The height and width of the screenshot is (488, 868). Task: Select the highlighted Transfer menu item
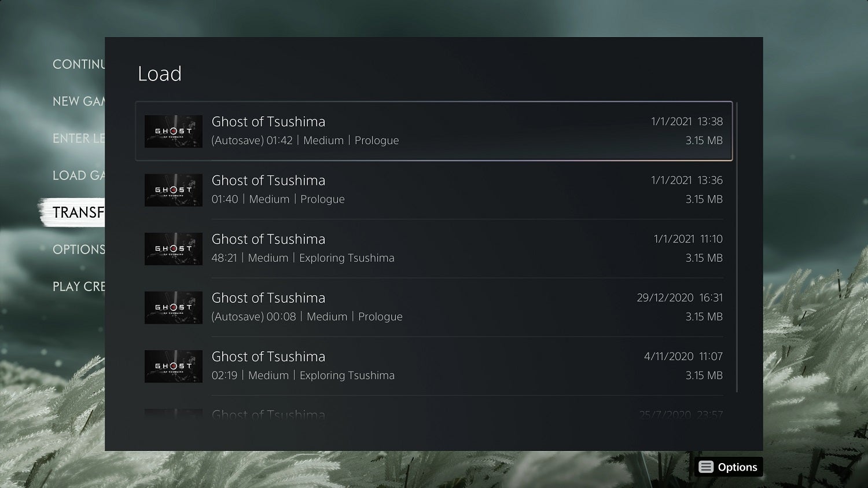[x=78, y=212]
